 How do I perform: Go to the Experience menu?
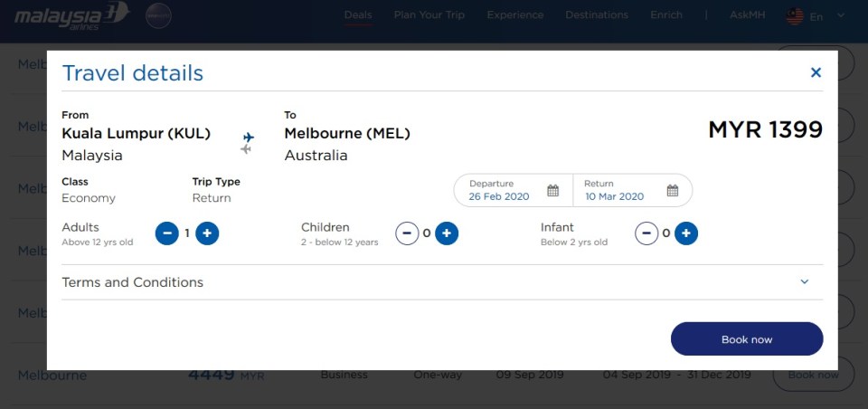[515, 15]
